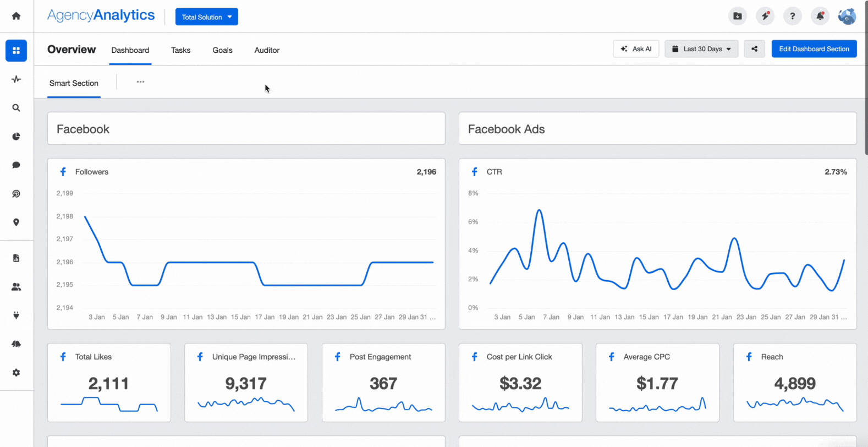Select the pie chart sidebar icon
Screen dimensions: 868x447
16,137
